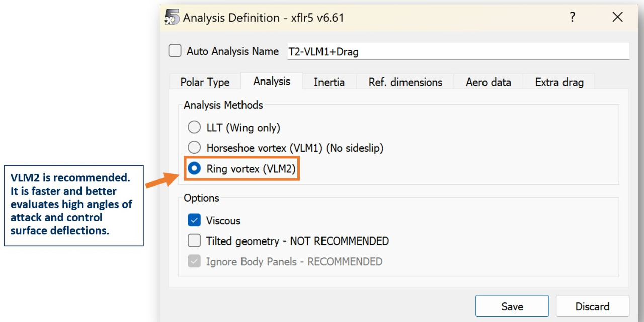Click the Ignore Body Panels checkbox
This screenshot has width=644, height=322.
click(x=194, y=261)
